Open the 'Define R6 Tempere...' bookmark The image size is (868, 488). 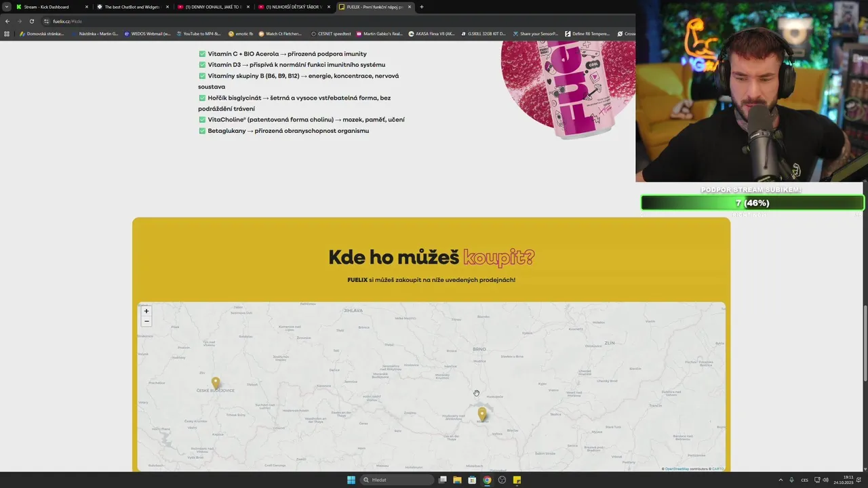point(587,33)
